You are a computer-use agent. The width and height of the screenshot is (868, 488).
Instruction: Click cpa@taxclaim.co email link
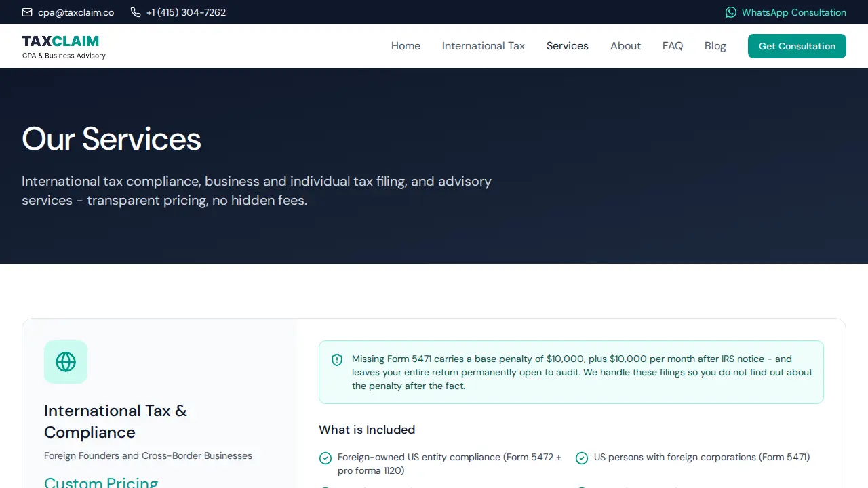tap(68, 12)
